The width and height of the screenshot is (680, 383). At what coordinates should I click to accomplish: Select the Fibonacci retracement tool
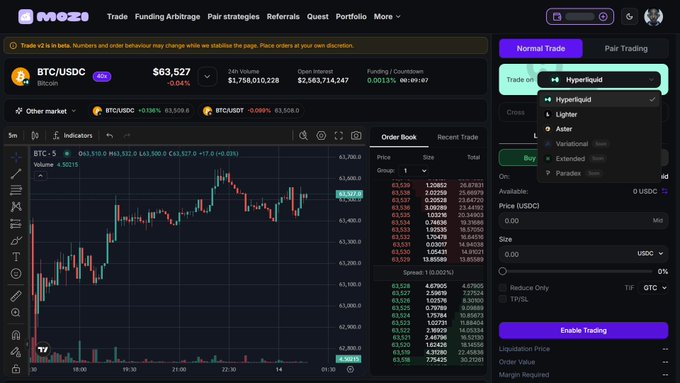[x=16, y=190]
